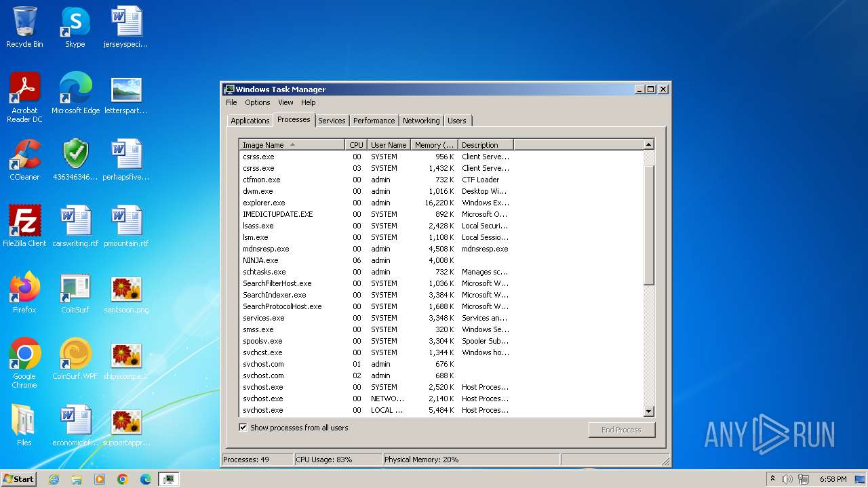Open the media player taskbar icon
Image resolution: width=868 pixels, height=488 pixels.
pos(100,479)
